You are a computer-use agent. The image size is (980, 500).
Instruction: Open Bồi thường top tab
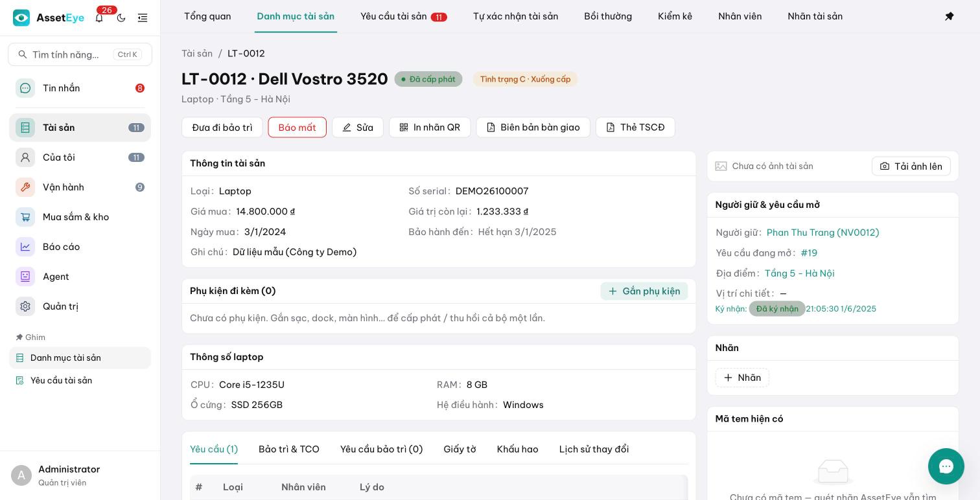(x=608, y=16)
